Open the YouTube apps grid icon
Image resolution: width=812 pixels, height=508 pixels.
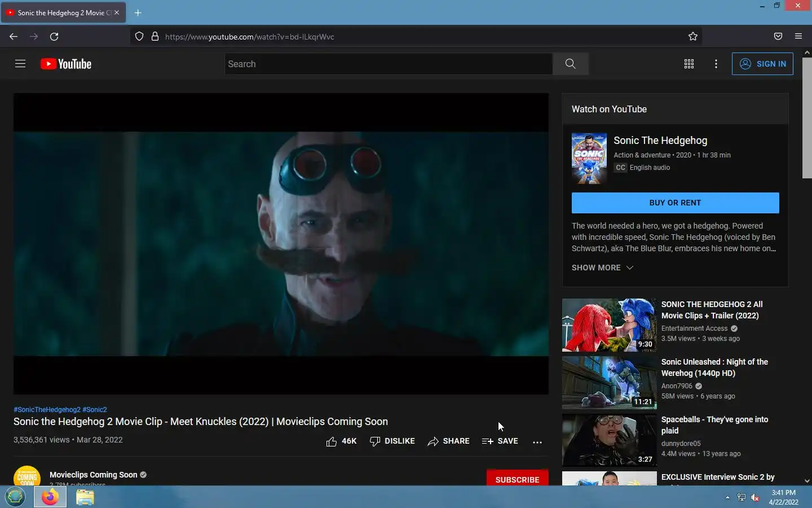(689, 64)
